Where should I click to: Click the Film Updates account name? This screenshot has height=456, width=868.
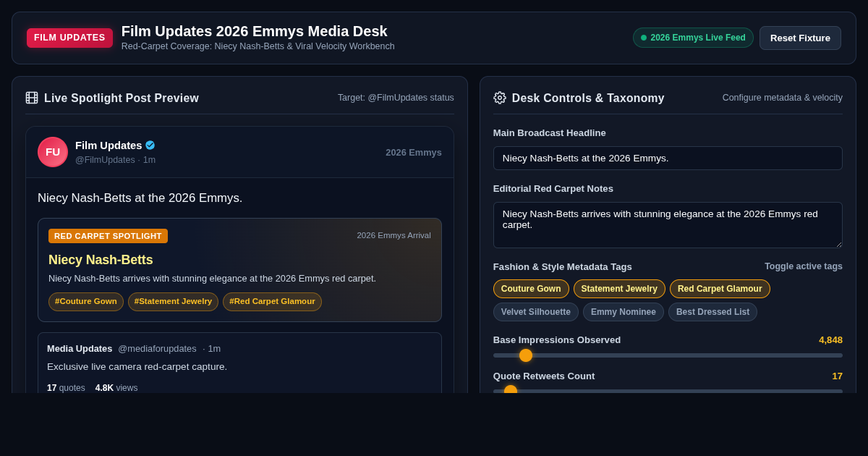tap(109, 145)
